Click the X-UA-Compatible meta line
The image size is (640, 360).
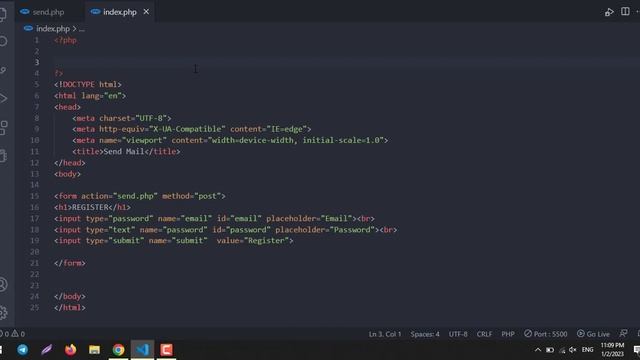tap(191, 129)
